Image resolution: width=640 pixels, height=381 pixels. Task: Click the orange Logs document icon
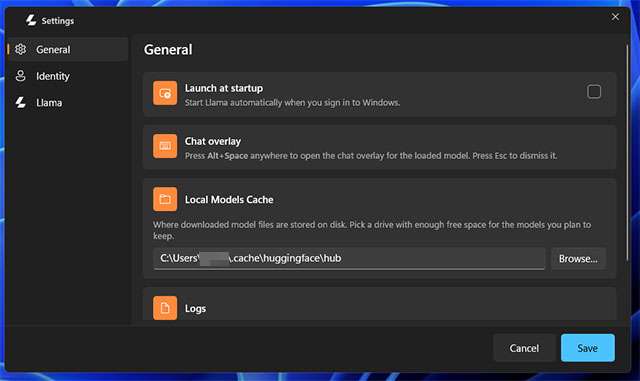pyautogui.click(x=165, y=308)
